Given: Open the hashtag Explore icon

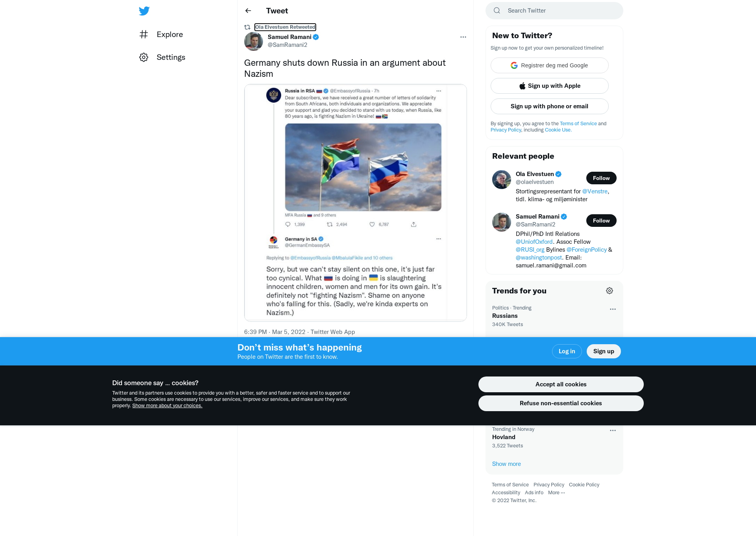Looking at the screenshot, I should 144,34.
